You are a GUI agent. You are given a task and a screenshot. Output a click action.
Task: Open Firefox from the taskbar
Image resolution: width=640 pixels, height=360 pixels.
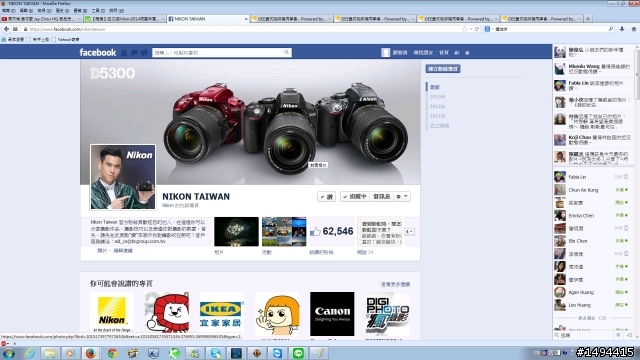[x=91, y=353]
